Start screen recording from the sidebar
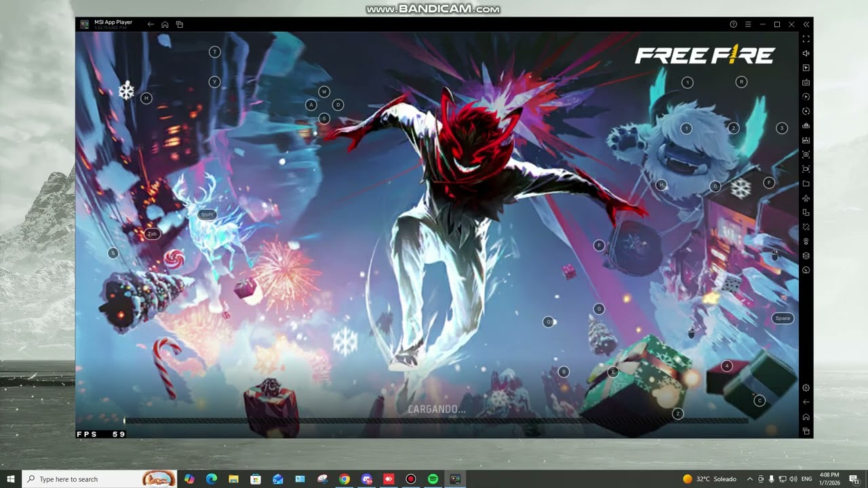The image size is (868, 488). coord(806,169)
